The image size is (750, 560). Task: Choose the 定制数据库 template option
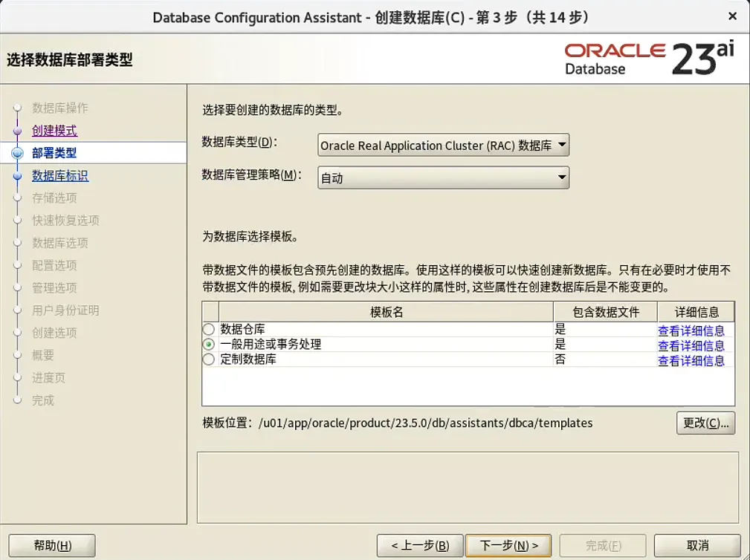point(209,360)
